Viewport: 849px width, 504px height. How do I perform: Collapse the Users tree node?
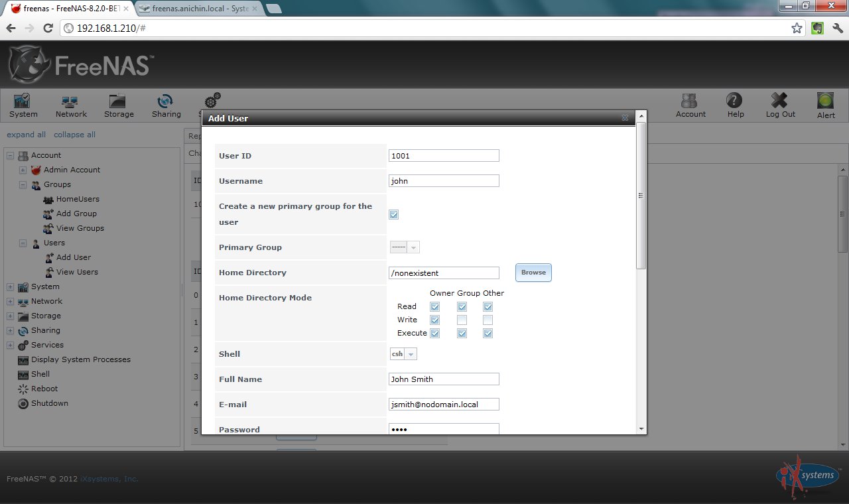click(23, 243)
